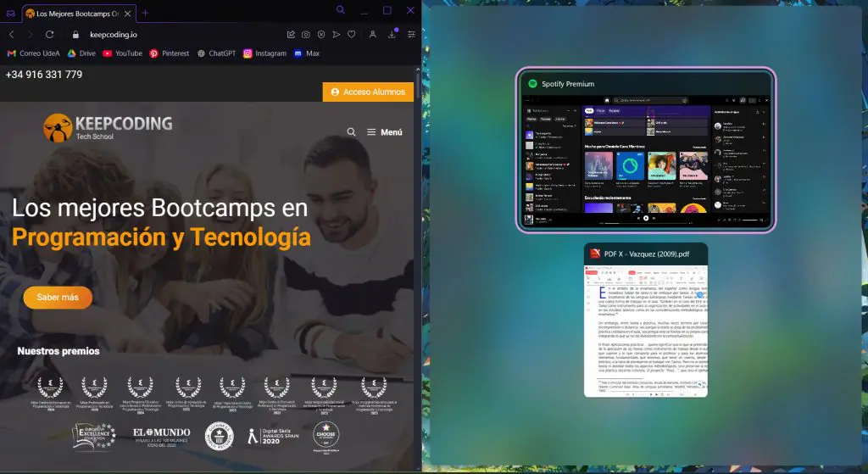Open the page edit pencil icon in address bar
Screen dimensions: 868x474
tap(291, 34)
